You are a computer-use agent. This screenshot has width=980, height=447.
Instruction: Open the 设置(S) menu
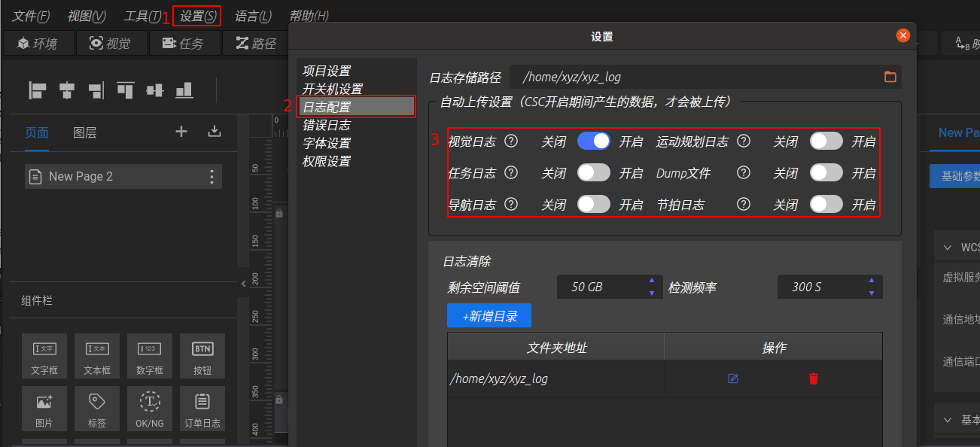(197, 16)
